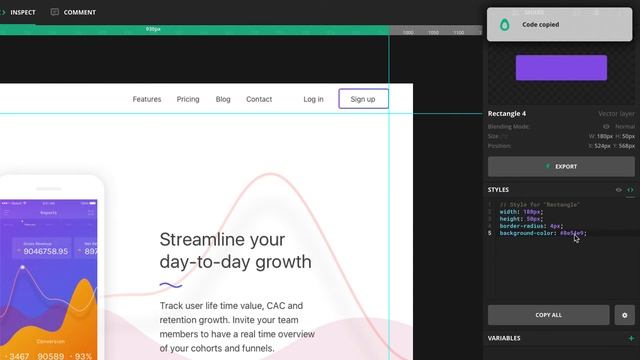The height and width of the screenshot is (360, 640).
Task: Click the Variables section header
Action: click(x=504, y=338)
